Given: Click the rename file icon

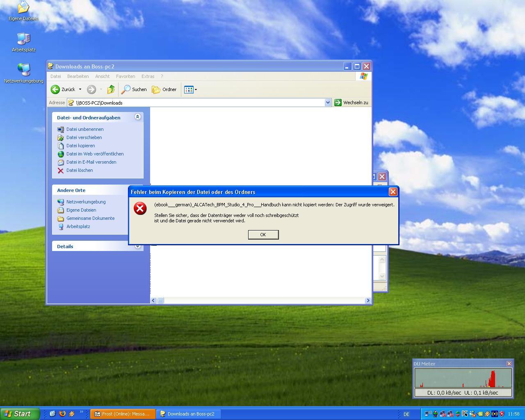Looking at the screenshot, I should click(x=61, y=130).
